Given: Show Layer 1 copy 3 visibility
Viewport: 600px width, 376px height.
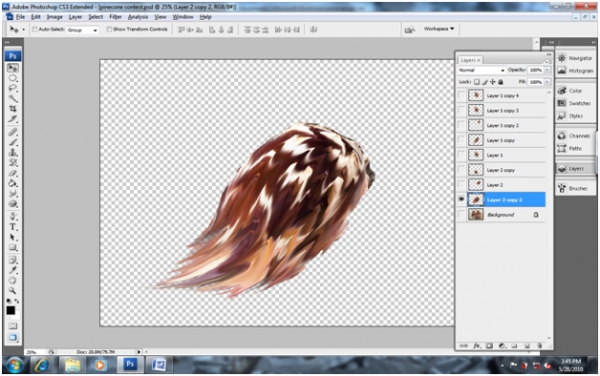Looking at the screenshot, I should coord(461,111).
